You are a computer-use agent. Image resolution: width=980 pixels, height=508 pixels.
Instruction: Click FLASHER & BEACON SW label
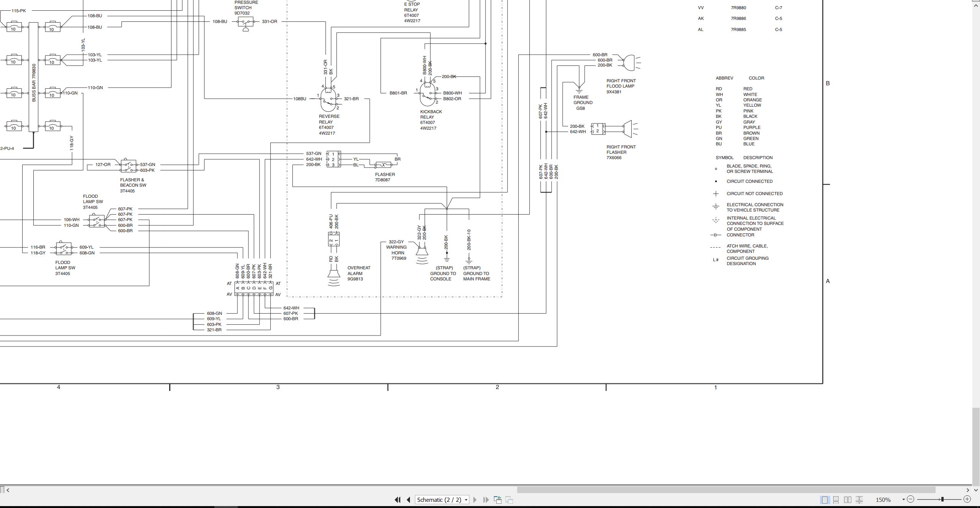coord(133,182)
